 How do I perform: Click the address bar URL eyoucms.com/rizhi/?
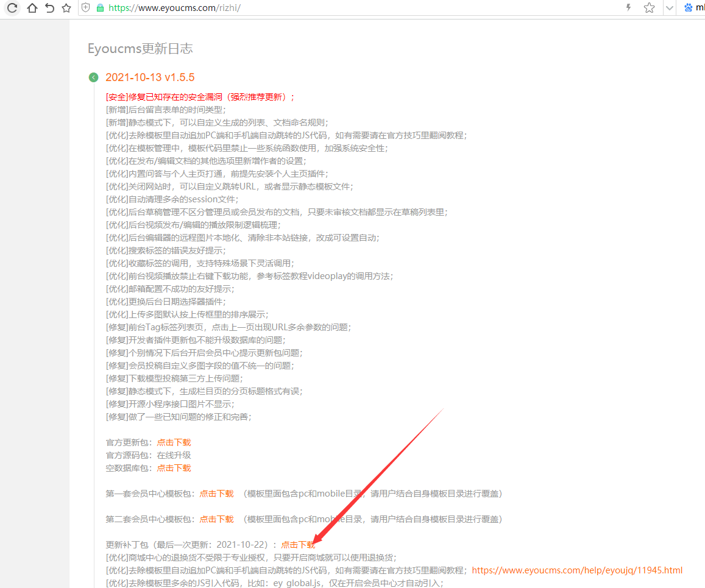174,8
